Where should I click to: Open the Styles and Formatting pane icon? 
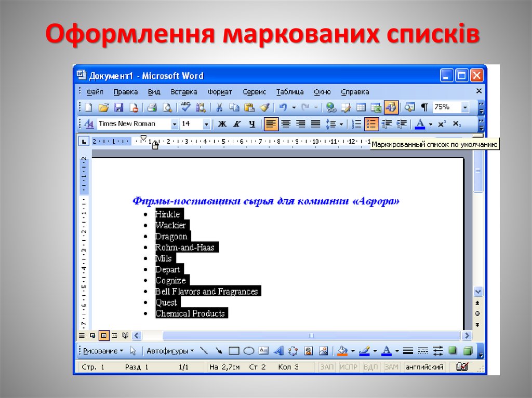pos(89,124)
